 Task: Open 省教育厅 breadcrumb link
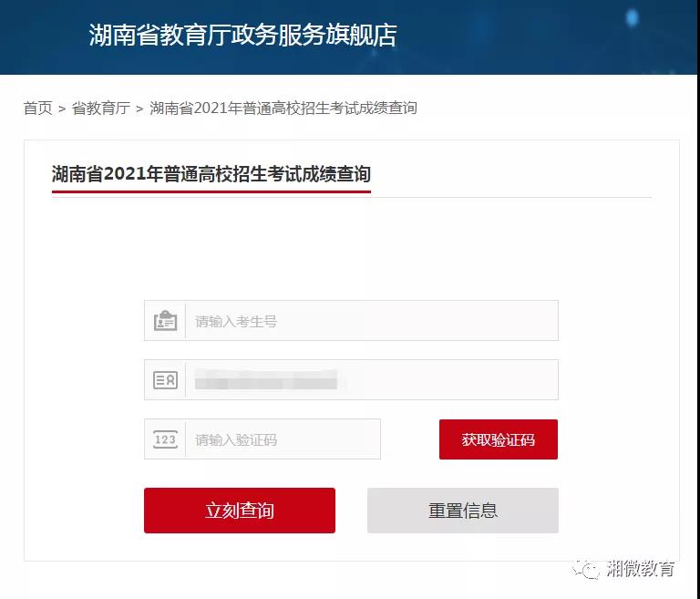click(100, 108)
